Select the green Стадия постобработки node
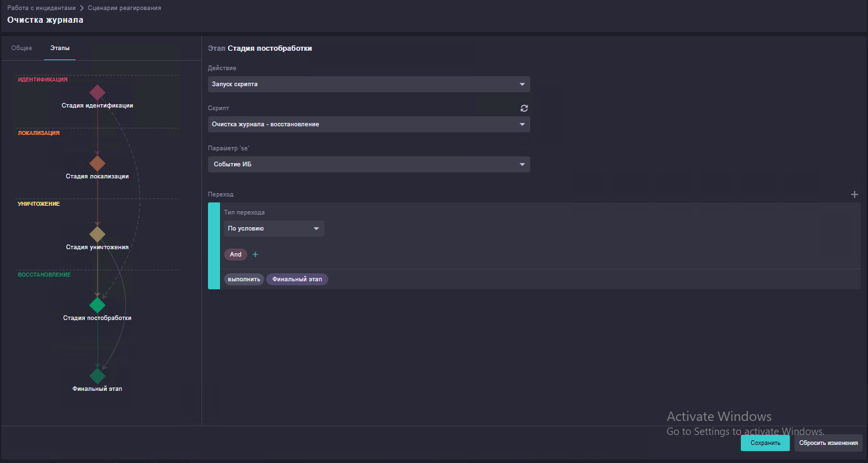Screen dimensions: 868x463 click(98, 305)
